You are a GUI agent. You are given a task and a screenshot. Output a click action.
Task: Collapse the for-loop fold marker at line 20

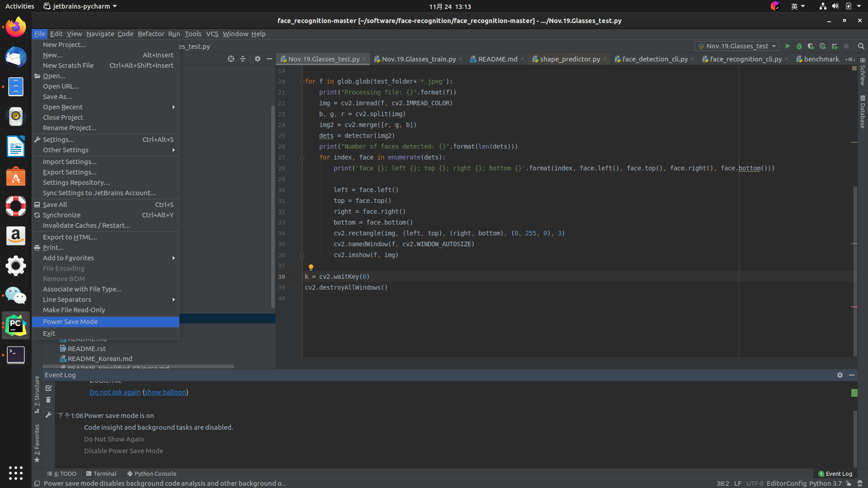[302, 82]
